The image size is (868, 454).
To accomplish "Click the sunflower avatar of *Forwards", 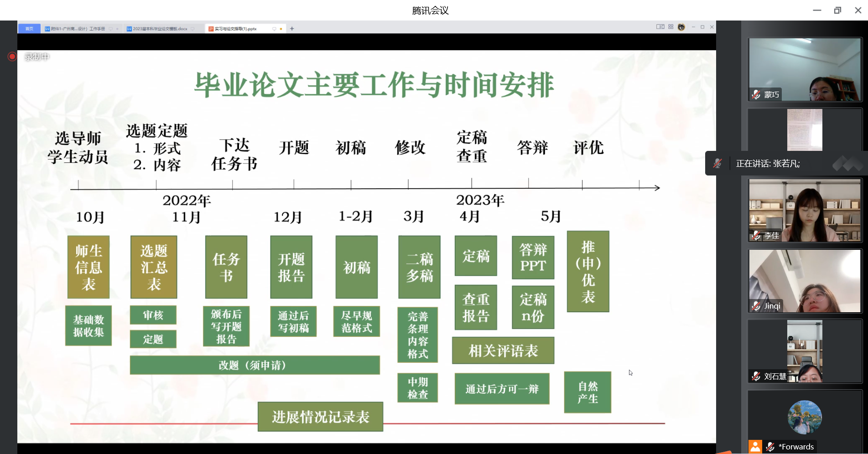I will point(805,417).
